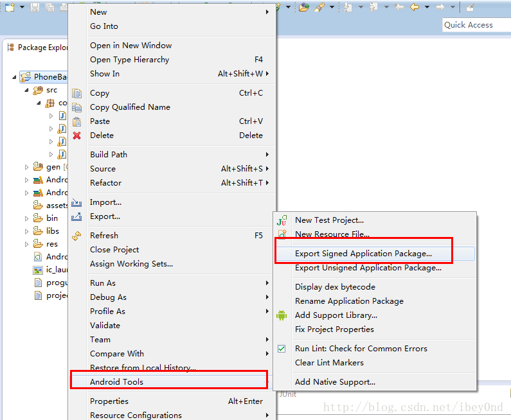
Task: Click the Refresh icon in context menu
Action: click(77, 236)
